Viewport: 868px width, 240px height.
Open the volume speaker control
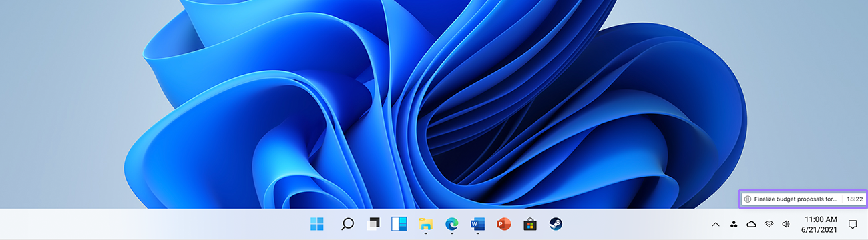pyautogui.click(x=786, y=224)
